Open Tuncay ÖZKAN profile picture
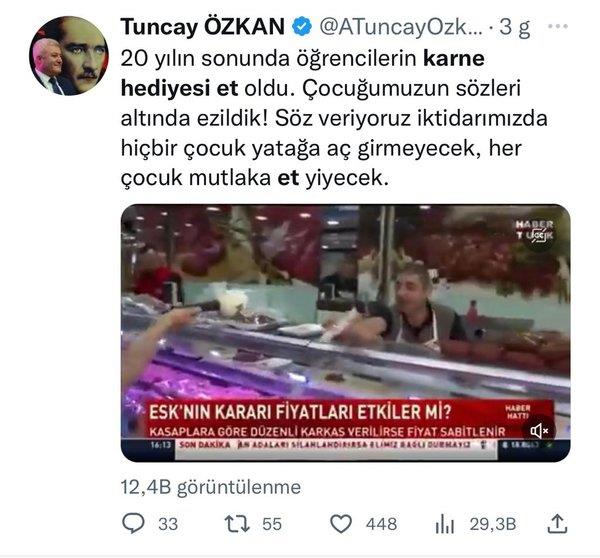Screen dimensions: 600x558 point(69,56)
